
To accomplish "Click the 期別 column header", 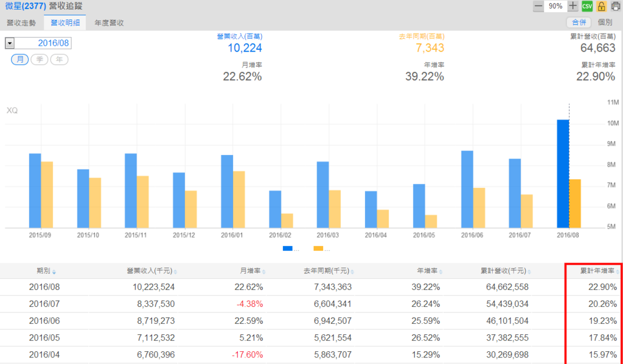I will pos(44,271).
